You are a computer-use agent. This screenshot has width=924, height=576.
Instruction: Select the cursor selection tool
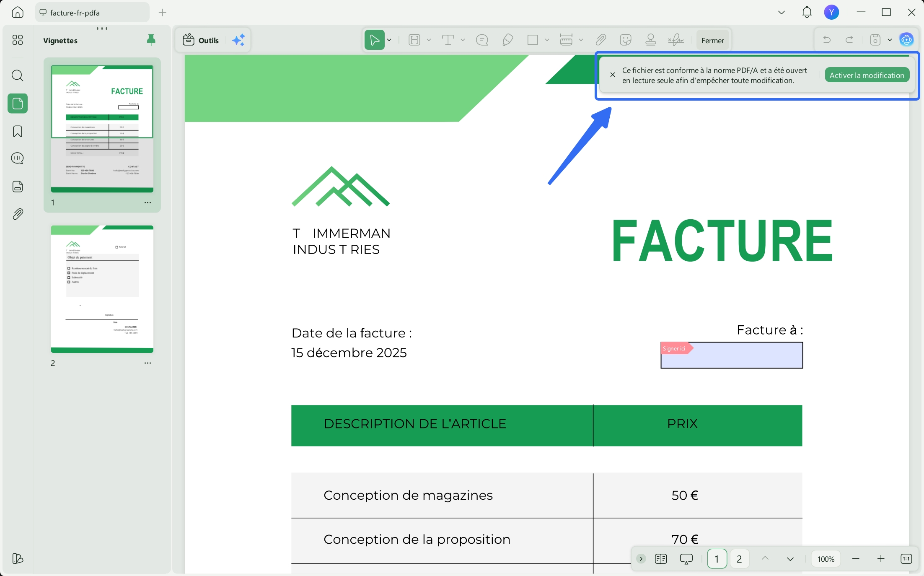(374, 40)
